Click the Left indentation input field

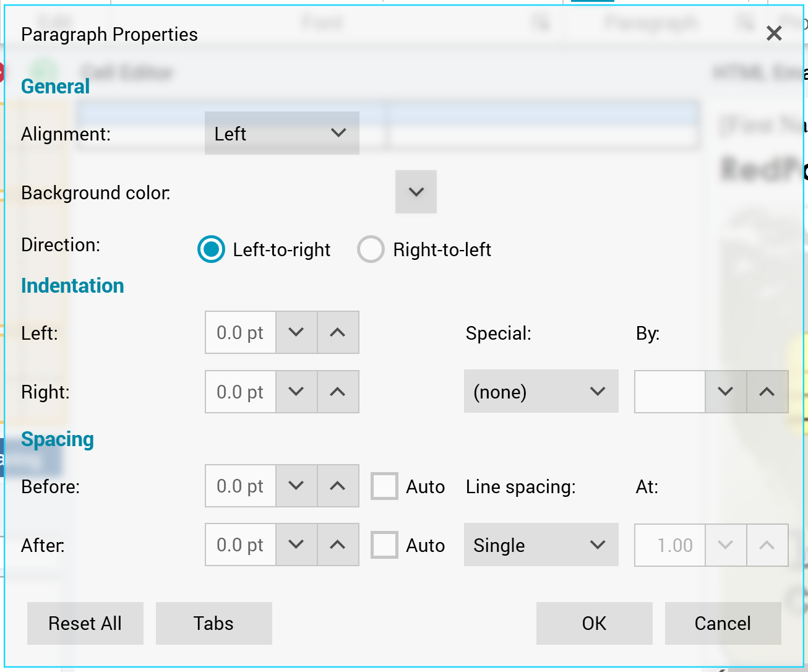tap(241, 332)
